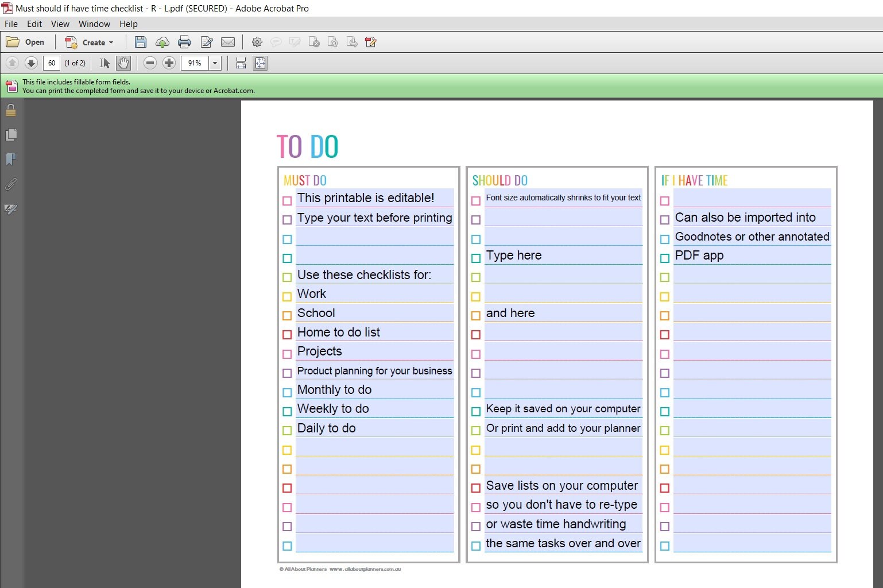Click the Signatures panel icon
The height and width of the screenshot is (588, 883).
(x=10, y=209)
